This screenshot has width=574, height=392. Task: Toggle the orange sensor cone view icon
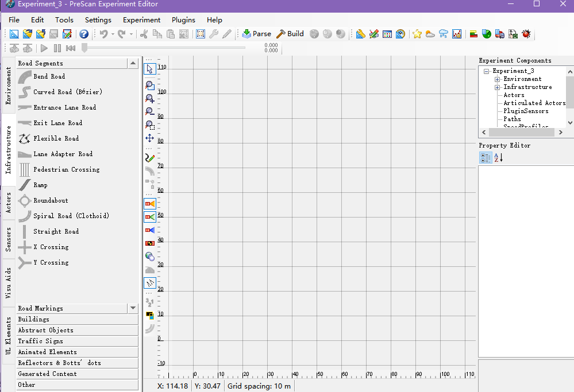click(x=150, y=204)
